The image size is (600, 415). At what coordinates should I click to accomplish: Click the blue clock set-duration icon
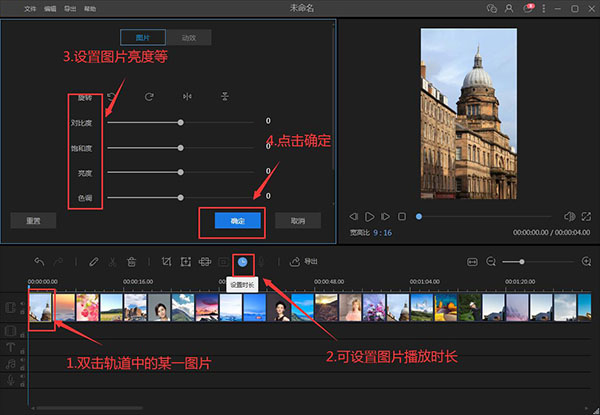[x=243, y=262]
